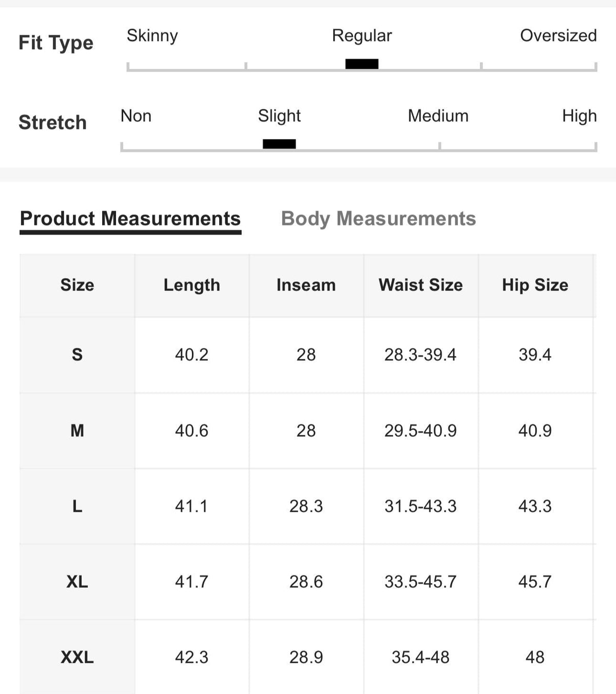
Task: Click the Regular fit label
Action: point(362,35)
